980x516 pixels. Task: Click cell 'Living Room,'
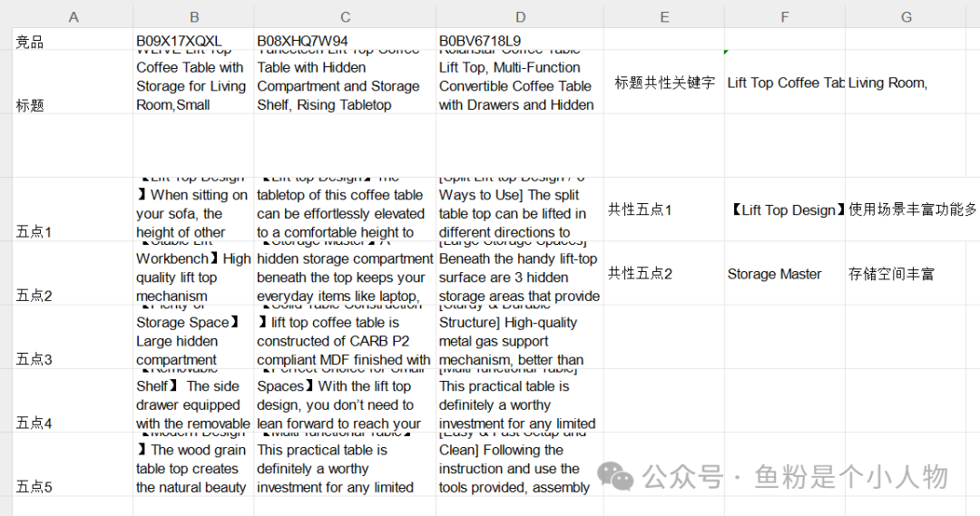[x=906, y=82]
